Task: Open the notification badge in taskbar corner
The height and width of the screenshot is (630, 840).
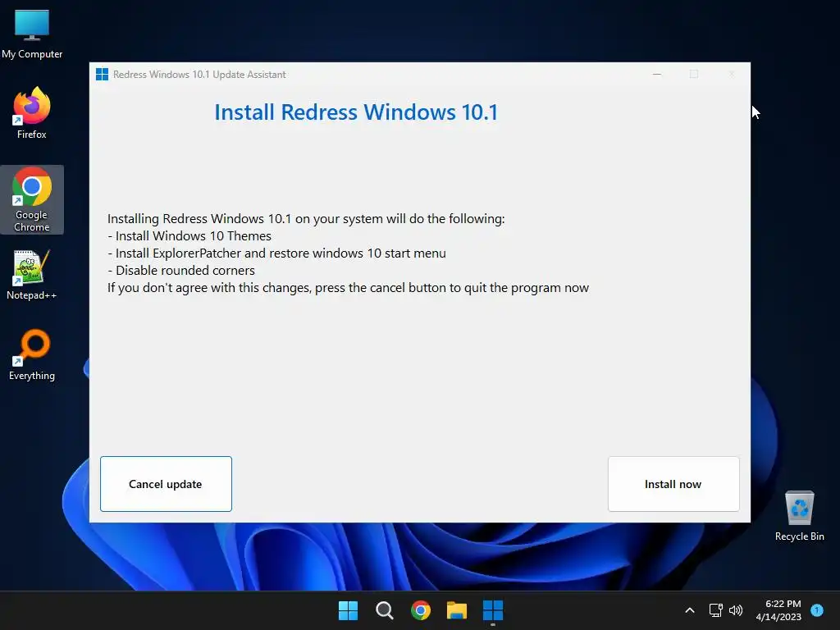Action: click(817, 610)
